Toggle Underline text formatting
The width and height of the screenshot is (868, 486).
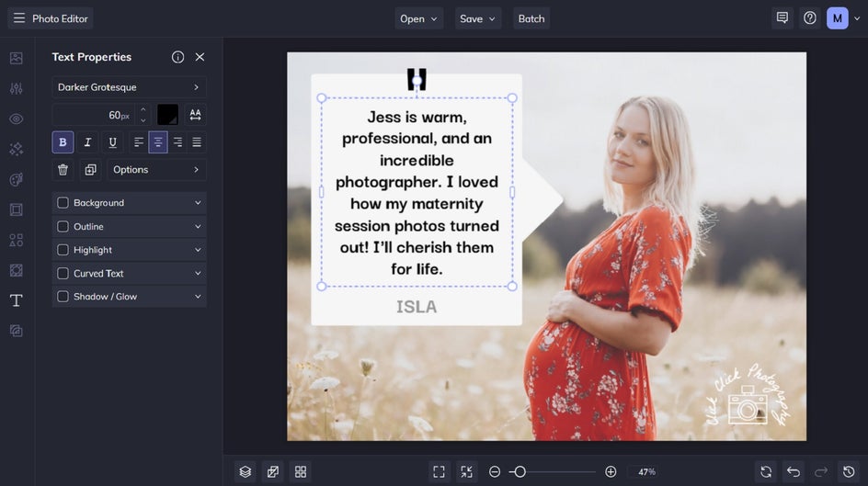112,142
